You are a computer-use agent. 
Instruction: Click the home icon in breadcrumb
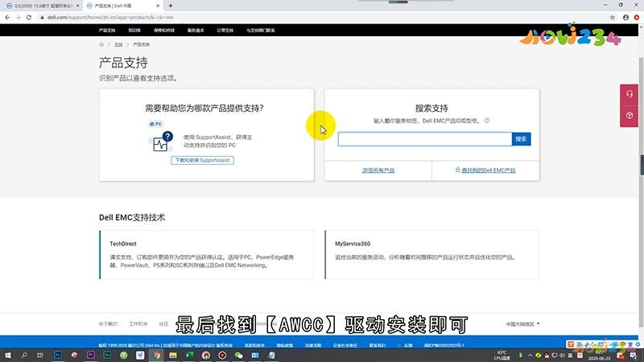pyautogui.click(x=101, y=44)
